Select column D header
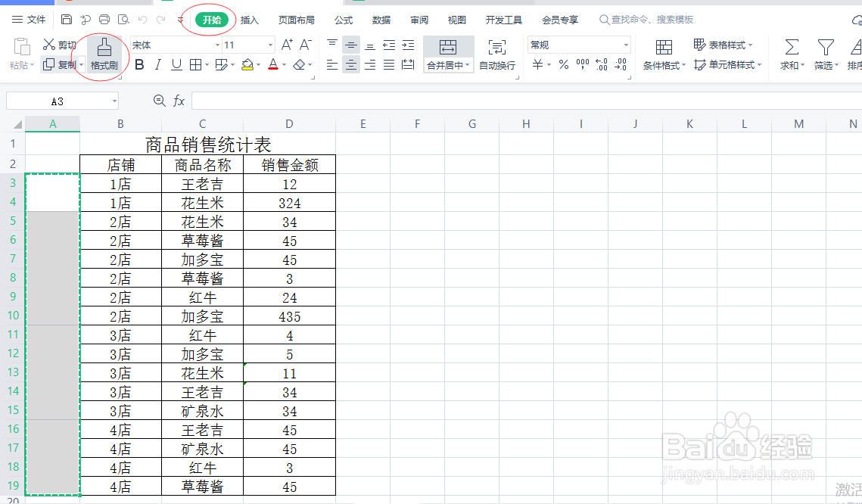862x504 pixels. [x=290, y=123]
